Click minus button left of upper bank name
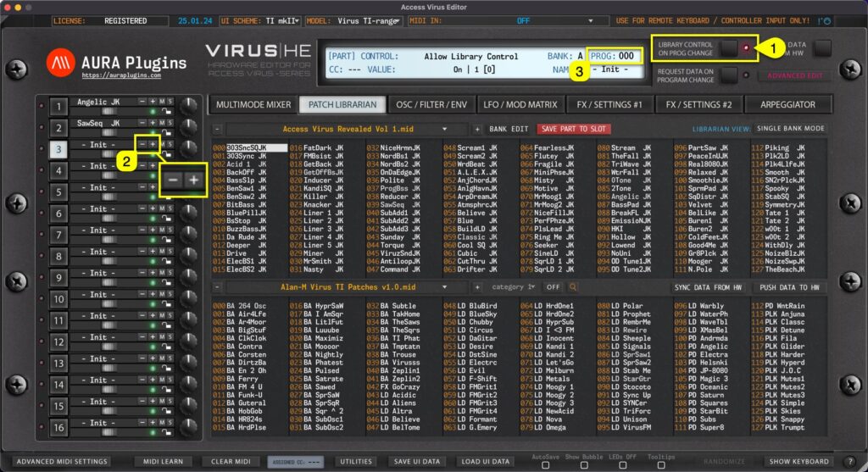 tap(218, 129)
